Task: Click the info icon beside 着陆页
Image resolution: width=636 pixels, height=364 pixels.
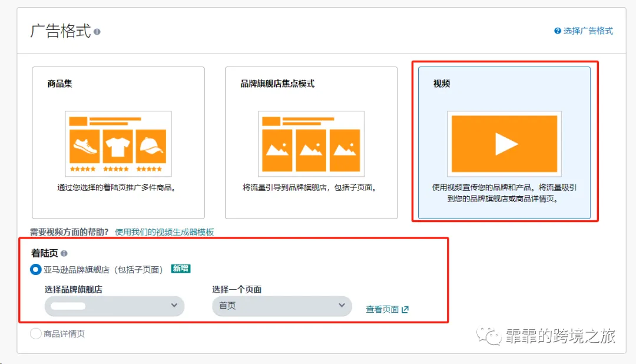Action: (64, 253)
